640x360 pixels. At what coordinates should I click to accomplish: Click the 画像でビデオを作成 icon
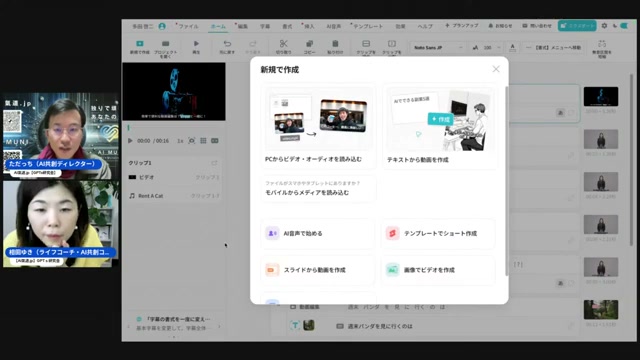(393, 270)
